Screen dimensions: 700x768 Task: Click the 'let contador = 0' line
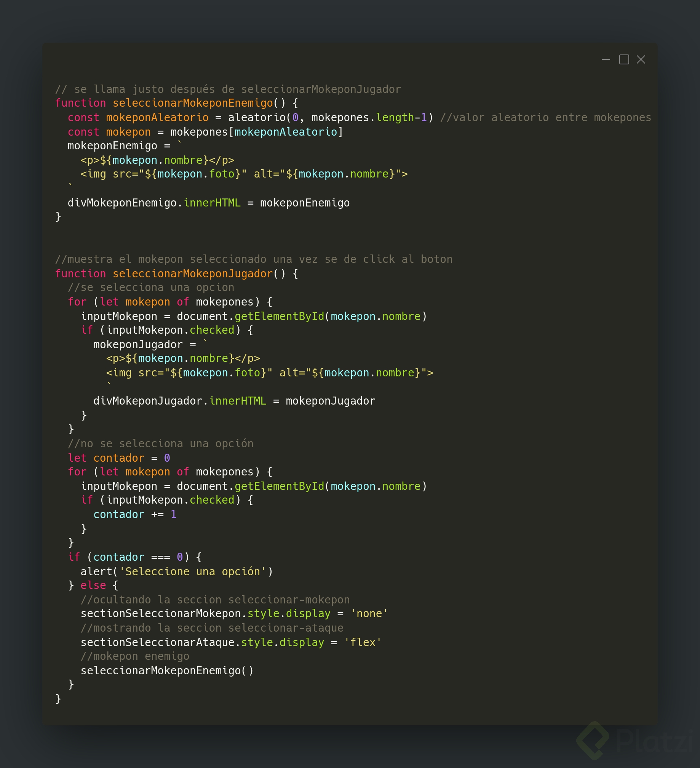pyautogui.click(x=119, y=458)
